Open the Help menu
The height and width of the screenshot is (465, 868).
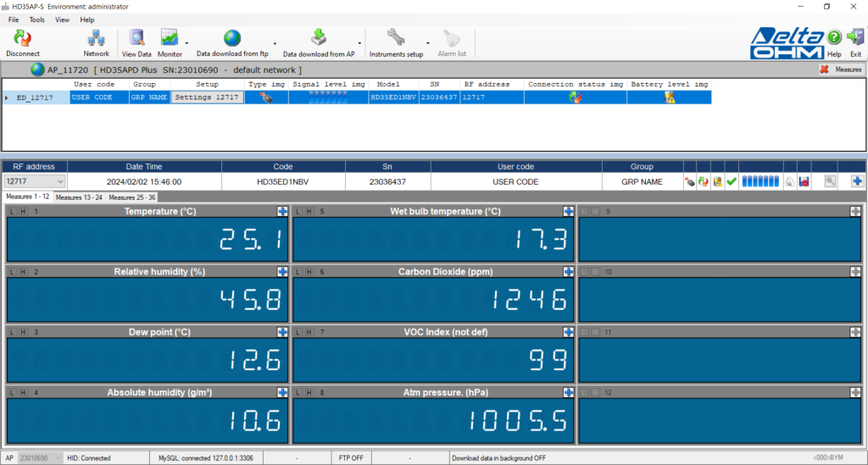(x=87, y=19)
